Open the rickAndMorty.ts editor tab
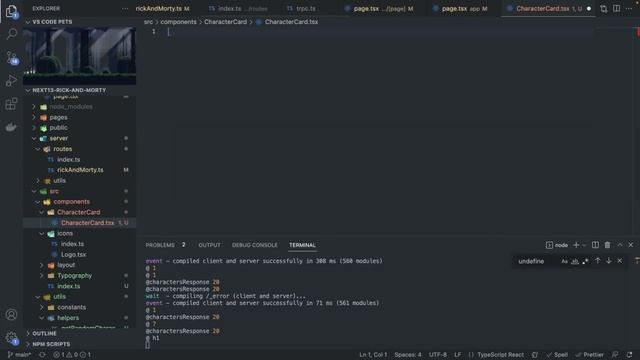The image size is (640, 360). click(x=162, y=9)
